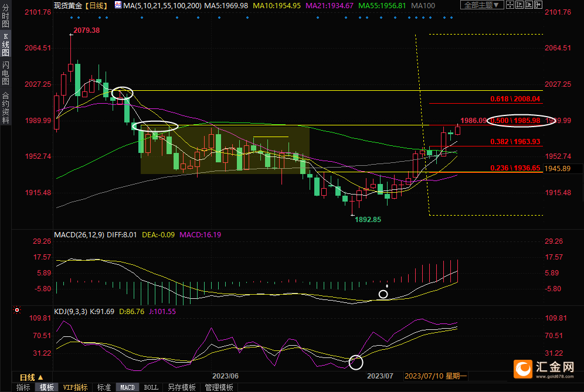Click the 2023/07/10 星期一 date label
Screen dimensions: 584x392
point(436,376)
